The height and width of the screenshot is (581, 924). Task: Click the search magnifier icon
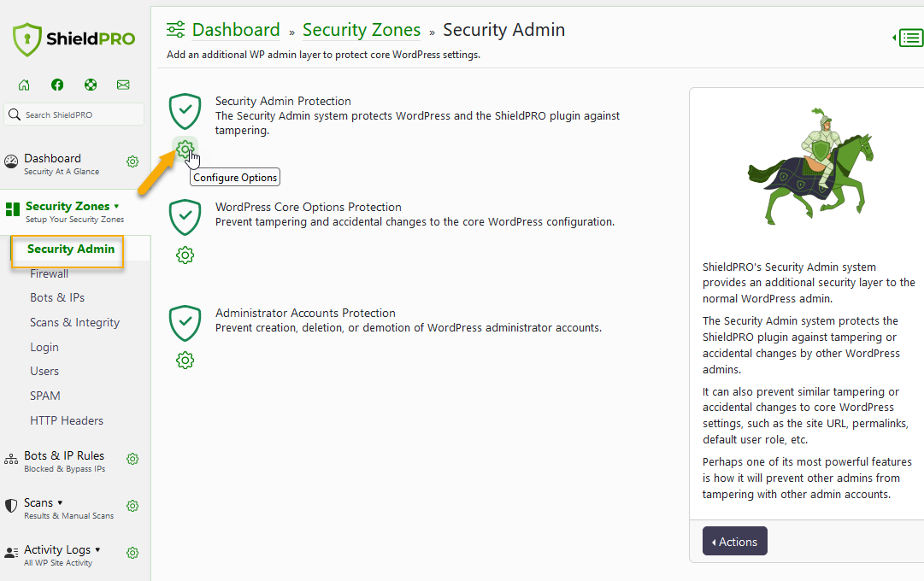[15, 114]
